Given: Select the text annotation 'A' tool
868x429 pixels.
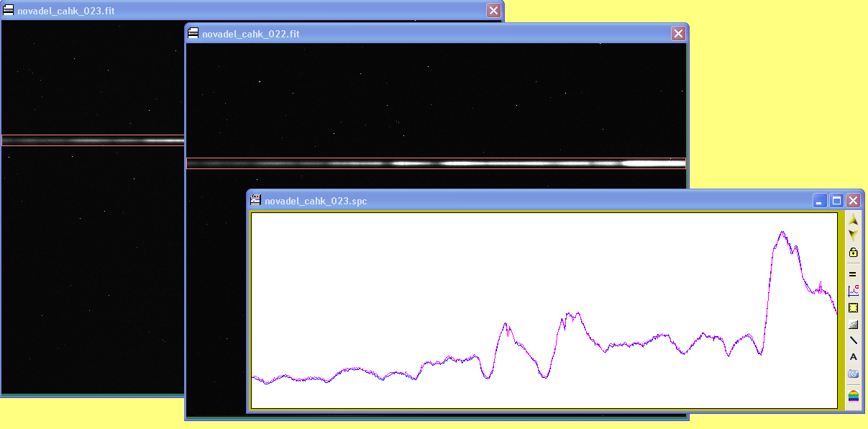Looking at the screenshot, I should click(853, 357).
